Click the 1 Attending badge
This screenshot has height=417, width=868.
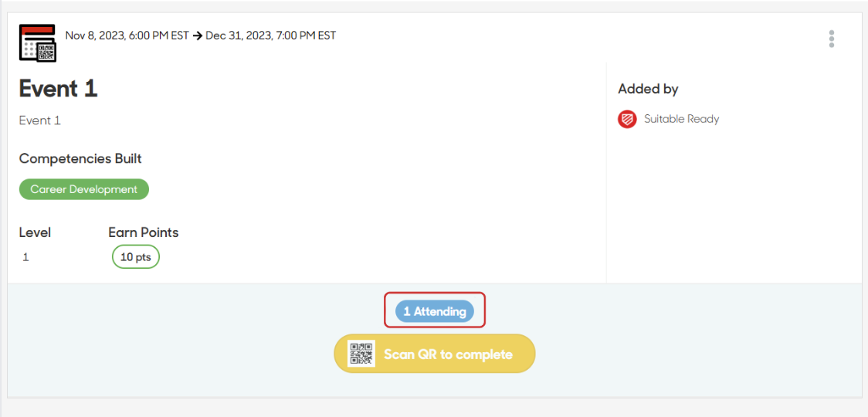[x=435, y=311]
